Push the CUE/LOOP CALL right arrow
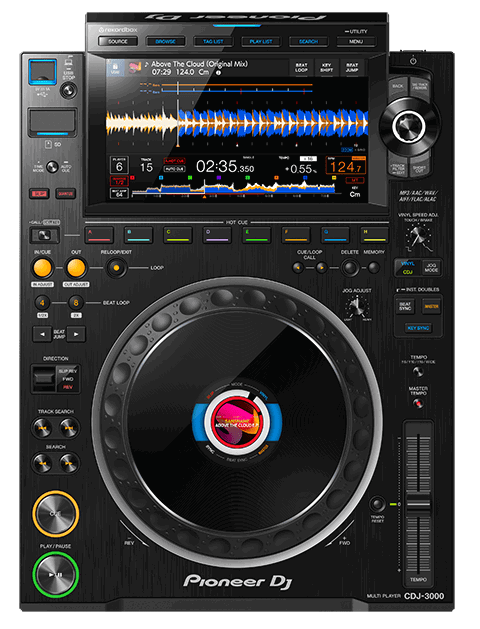Image resolution: width=480 pixels, height=629 pixels. click(321, 268)
